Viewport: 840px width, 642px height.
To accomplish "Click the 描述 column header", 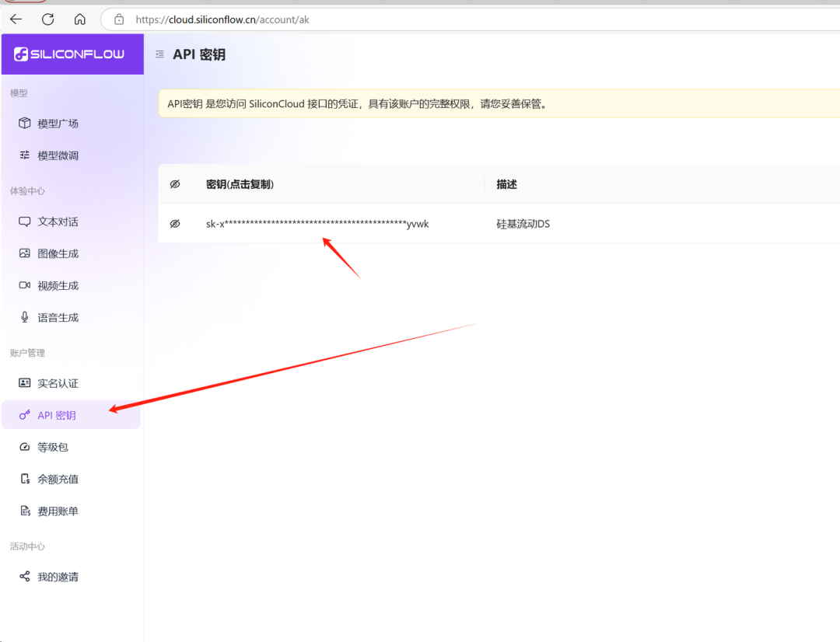I will [507, 184].
